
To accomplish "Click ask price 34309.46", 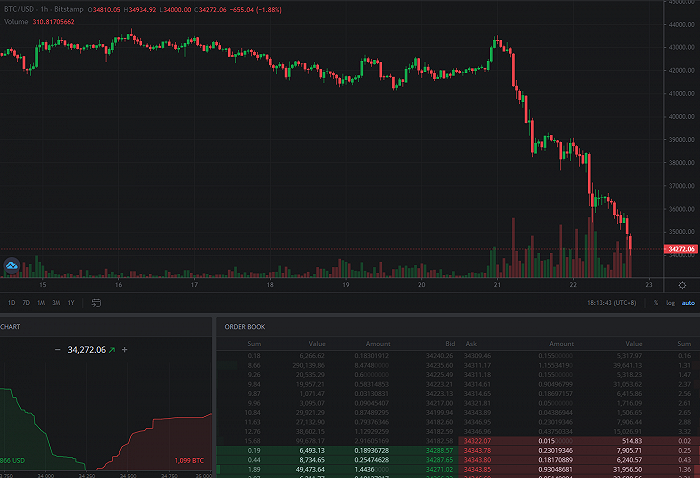I will pos(477,356).
